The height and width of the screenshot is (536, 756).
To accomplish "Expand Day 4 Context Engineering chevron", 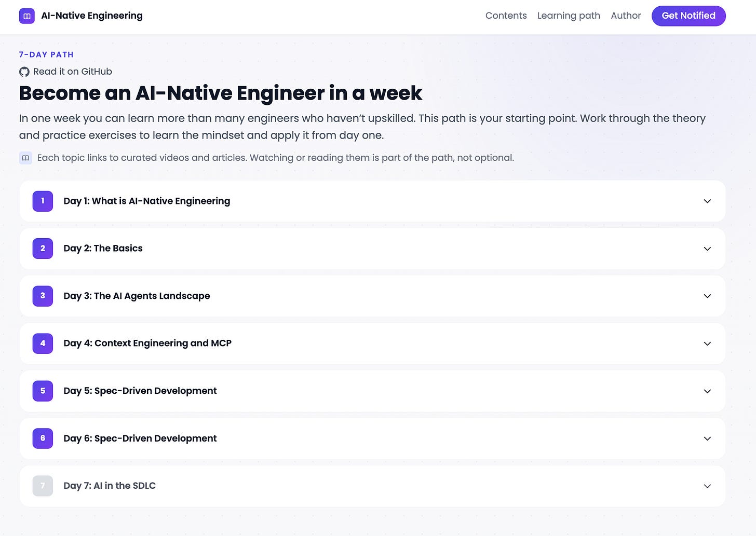I will 707,343.
